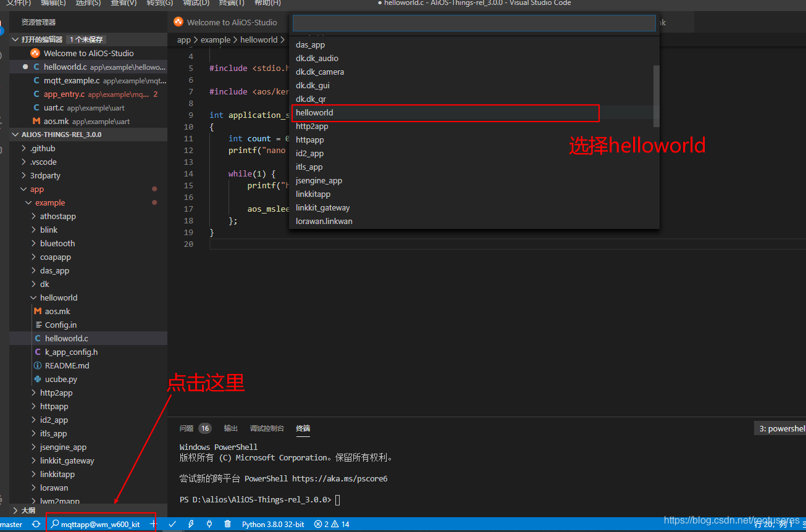This screenshot has width=806, height=532.
Task: Expand the bluetooth folder
Action: [x=88, y=243]
